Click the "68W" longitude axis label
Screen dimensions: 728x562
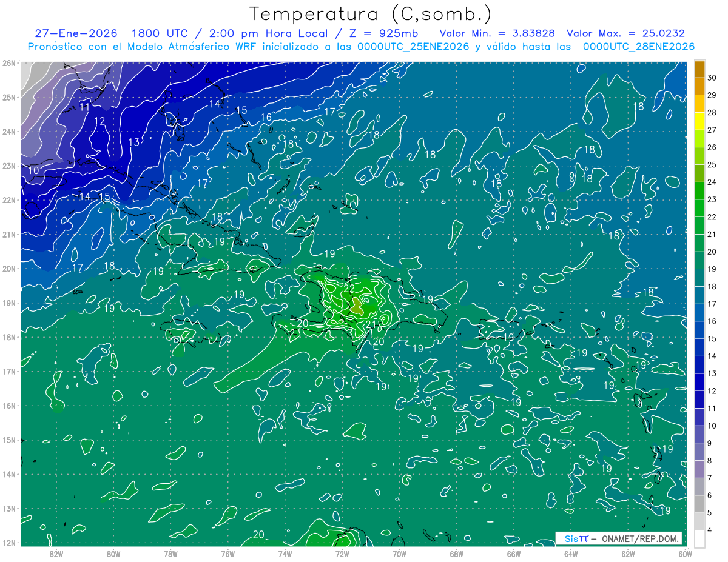click(457, 553)
